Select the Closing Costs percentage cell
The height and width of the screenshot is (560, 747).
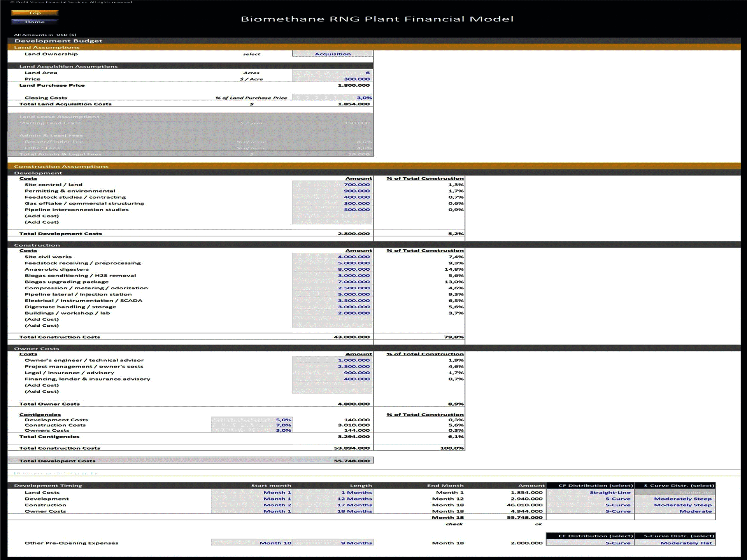click(333, 98)
